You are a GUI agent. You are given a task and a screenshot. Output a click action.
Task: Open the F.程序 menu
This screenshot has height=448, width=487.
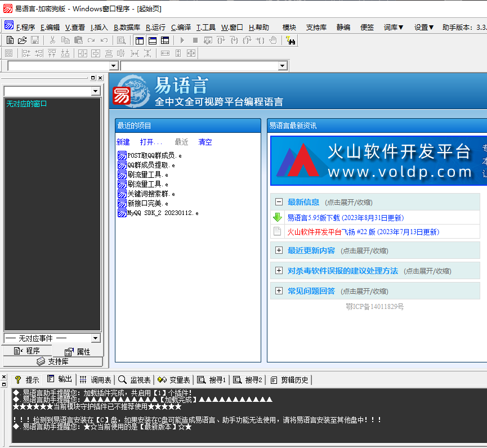tap(25, 28)
